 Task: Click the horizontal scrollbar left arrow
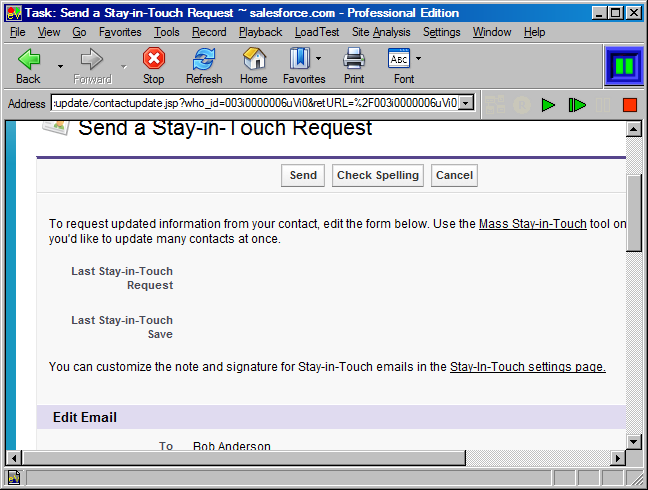[14, 458]
